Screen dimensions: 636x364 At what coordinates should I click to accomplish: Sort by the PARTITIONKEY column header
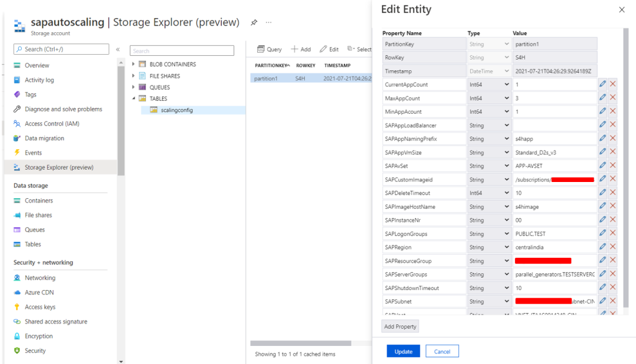(x=272, y=65)
